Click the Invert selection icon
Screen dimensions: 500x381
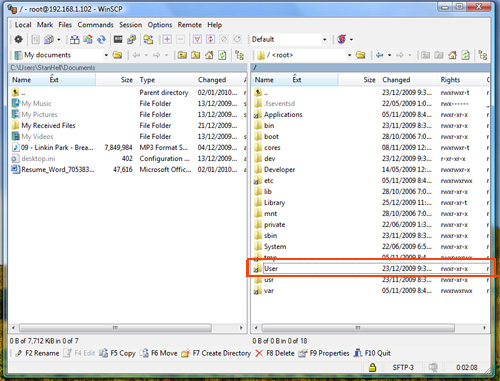(210, 39)
